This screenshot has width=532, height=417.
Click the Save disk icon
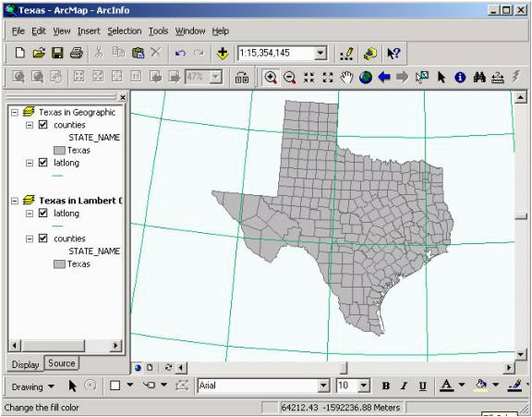[x=57, y=54]
